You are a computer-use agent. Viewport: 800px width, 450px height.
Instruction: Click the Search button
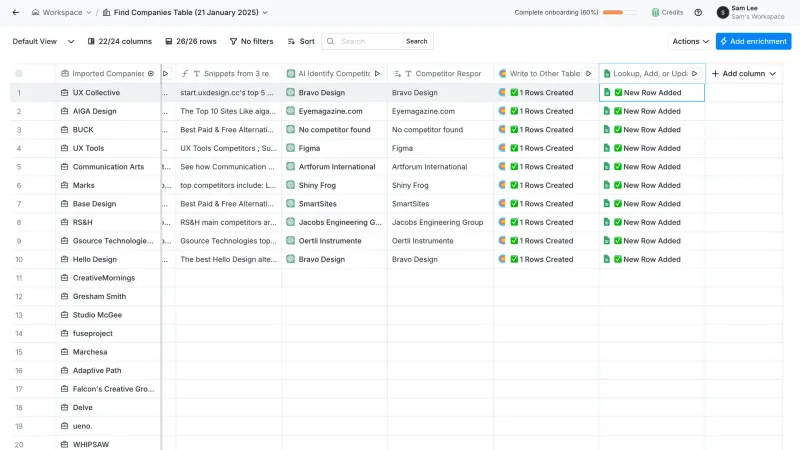417,41
